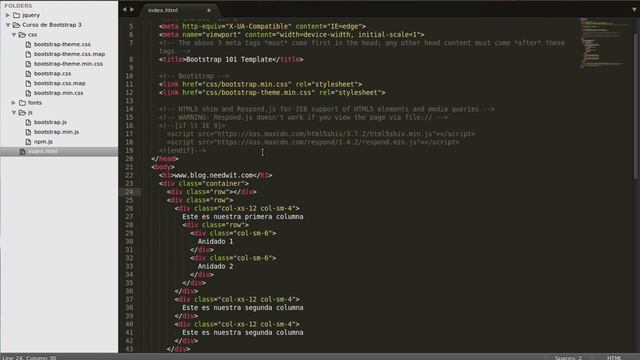Collapse the js folder arrow
Viewport: 640px width, 360px height.
tap(14, 113)
